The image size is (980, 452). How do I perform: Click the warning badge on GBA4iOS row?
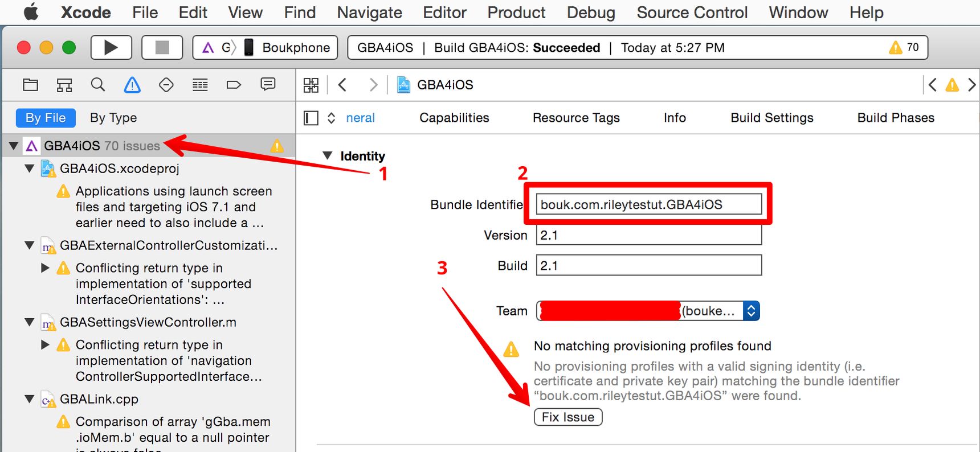tap(277, 146)
